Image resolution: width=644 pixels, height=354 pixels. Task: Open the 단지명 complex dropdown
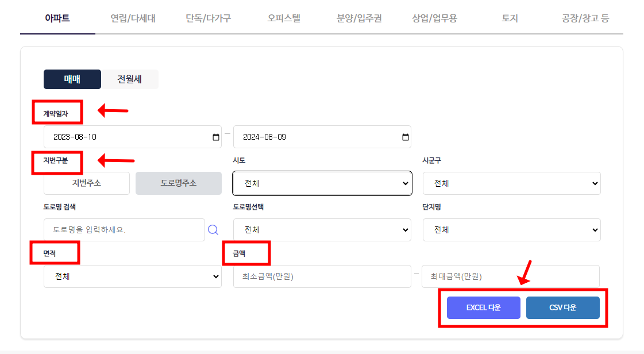coord(511,229)
